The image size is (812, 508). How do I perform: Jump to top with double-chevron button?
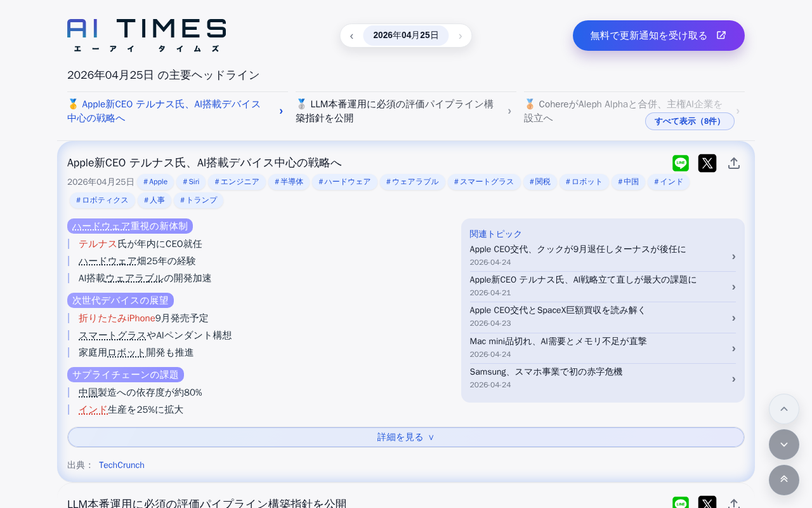(x=784, y=480)
